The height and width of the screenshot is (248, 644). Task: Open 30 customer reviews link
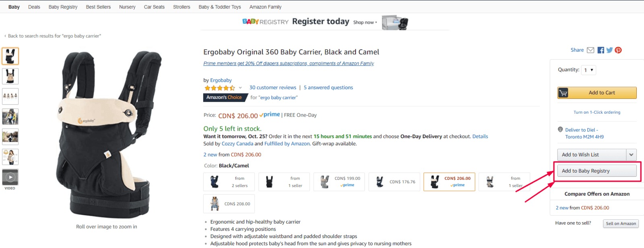pos(272,88)
